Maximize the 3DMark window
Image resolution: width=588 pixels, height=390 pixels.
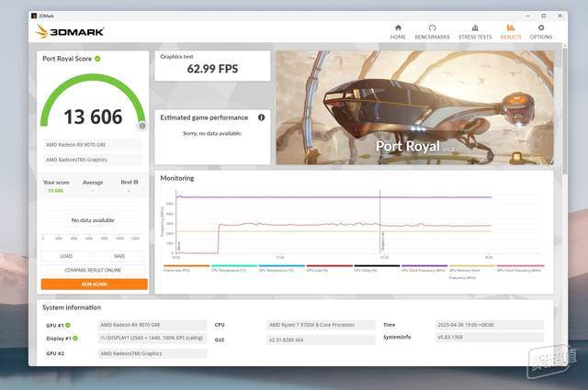coord(544,16)
